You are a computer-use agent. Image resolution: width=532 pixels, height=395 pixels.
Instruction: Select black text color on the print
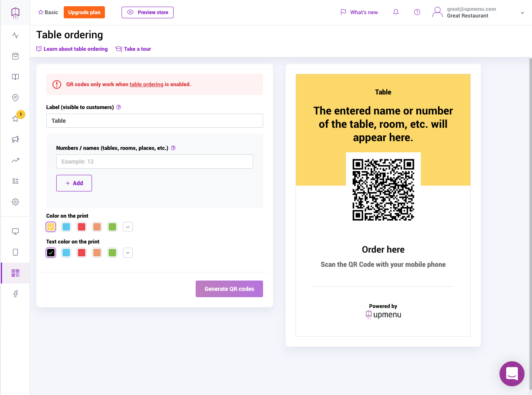[51, 253]
